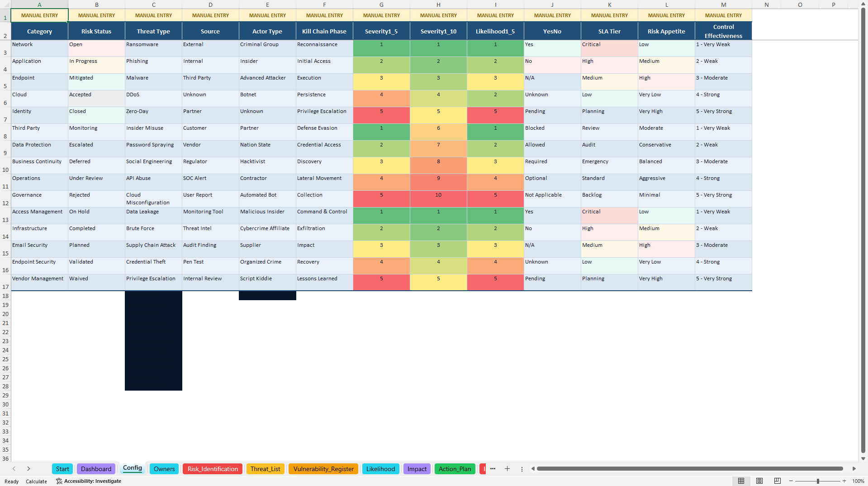
Task: Zoom out using minus icon
Action: 791,481
